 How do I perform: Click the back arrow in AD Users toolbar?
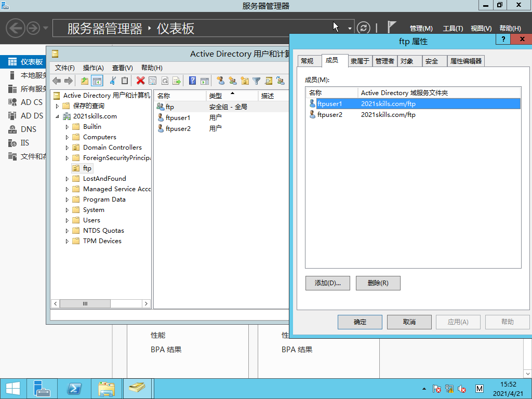click(x=57, y=81)
